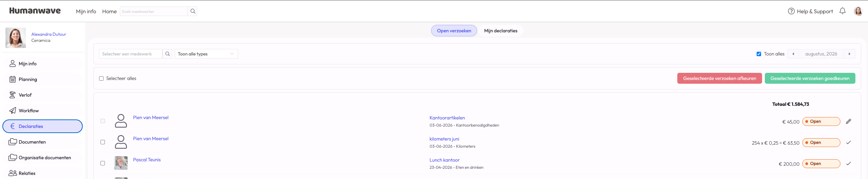
Task: Click the Zoek medewerker search field
Action: coord(154,11)
